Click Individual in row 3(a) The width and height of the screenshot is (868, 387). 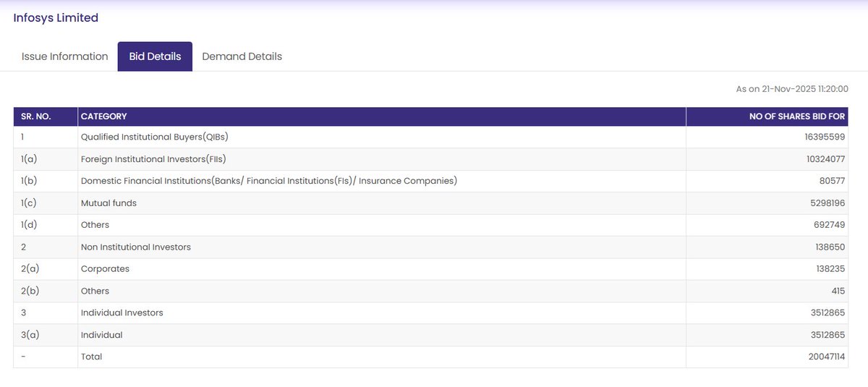click(x=382, y=335)
